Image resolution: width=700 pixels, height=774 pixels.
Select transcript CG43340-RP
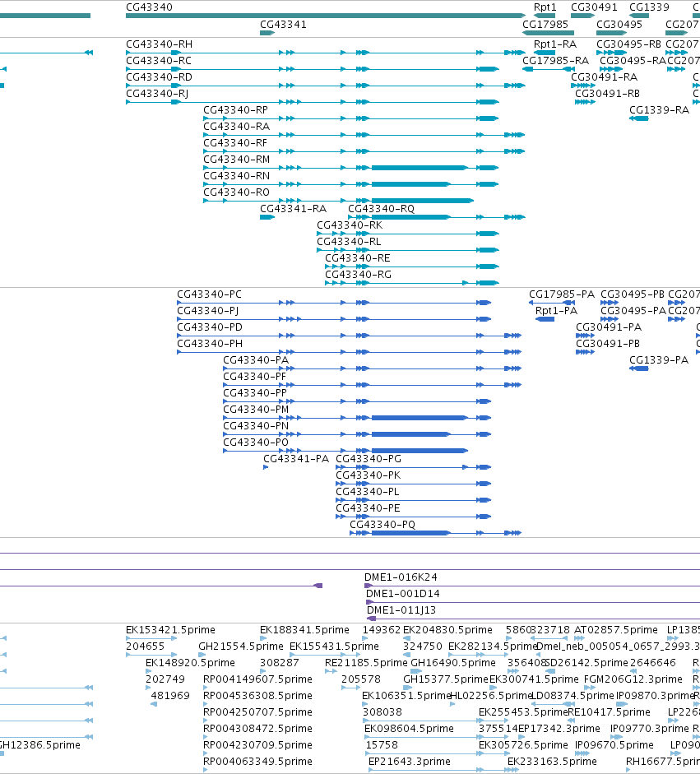click(235, 110)
